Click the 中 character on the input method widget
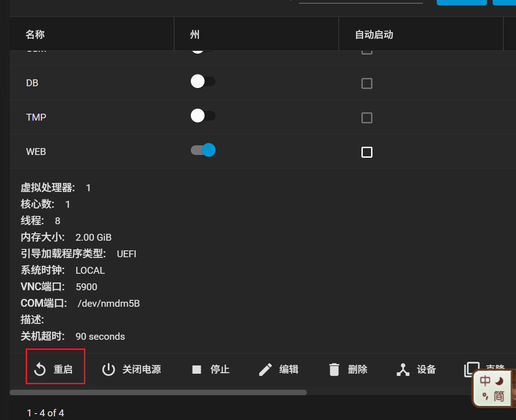This screenshot has width=516, height=420. [x=485, y=381]
